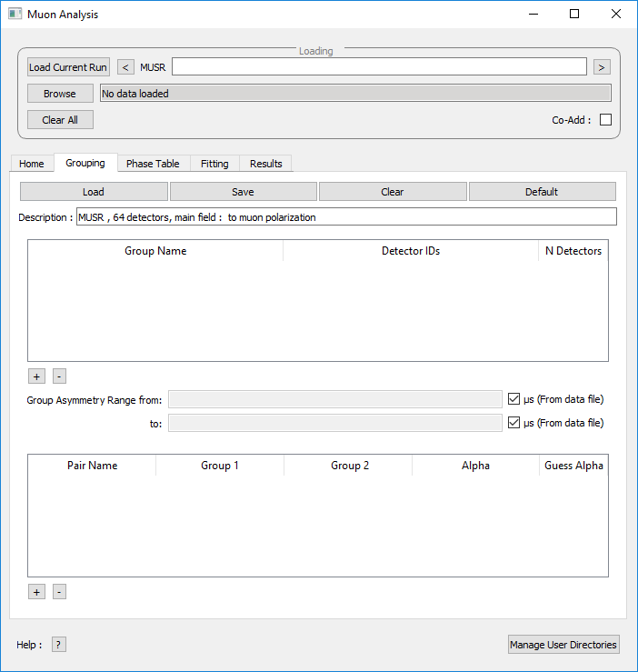Screen dimensions: 638x672
Task: Add a pair with the '+' button under the pair table
Action: click(x=36, y=592)
